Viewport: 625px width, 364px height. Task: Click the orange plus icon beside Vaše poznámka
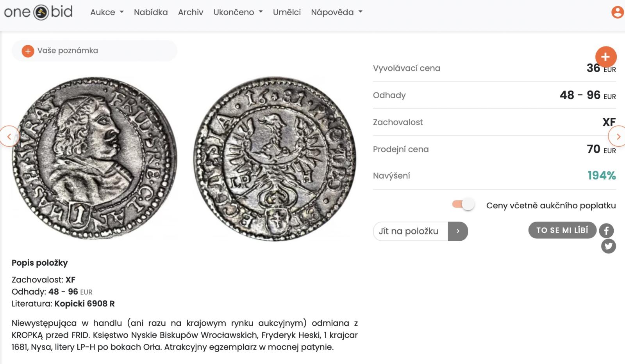tap(28, 51)
